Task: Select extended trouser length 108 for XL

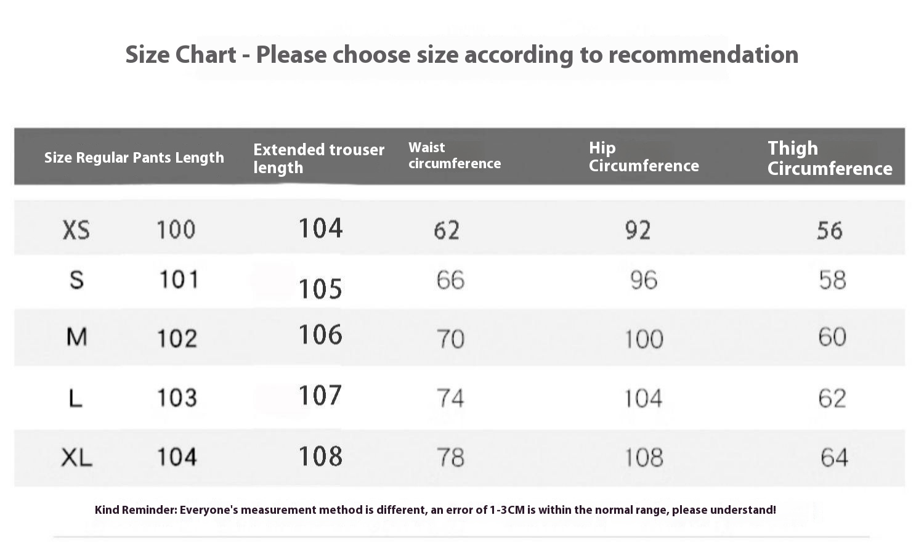Action: (320, 457)
